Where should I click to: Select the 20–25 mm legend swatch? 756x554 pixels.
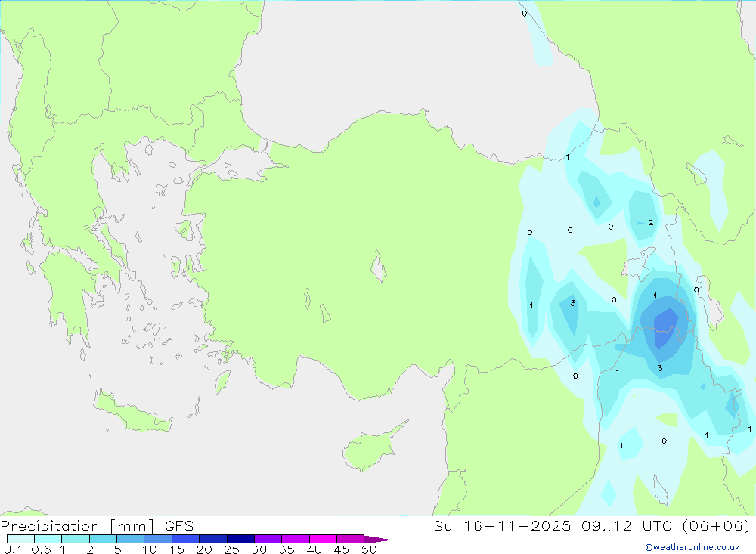point(212,539)
